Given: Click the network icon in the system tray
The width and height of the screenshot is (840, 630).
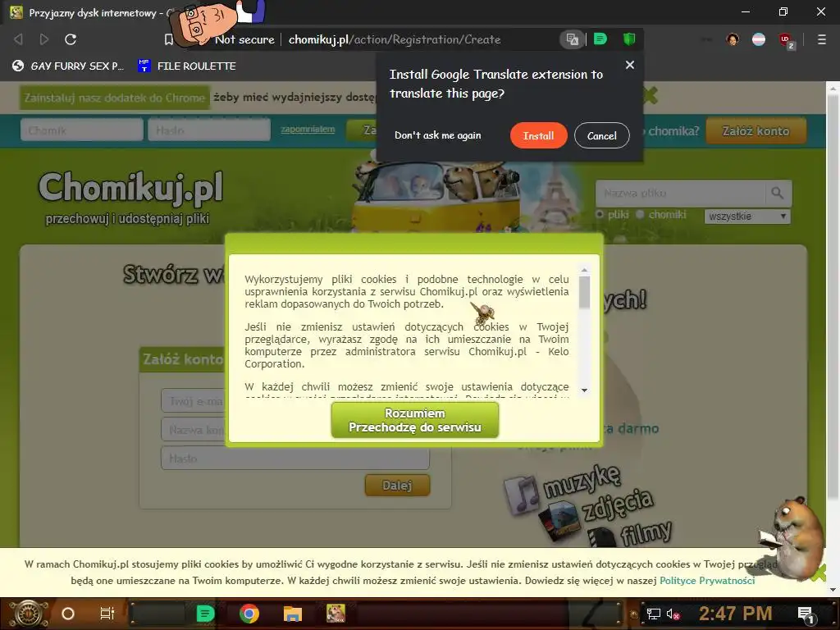Looking at the screenshot, I should pos(653,614).
